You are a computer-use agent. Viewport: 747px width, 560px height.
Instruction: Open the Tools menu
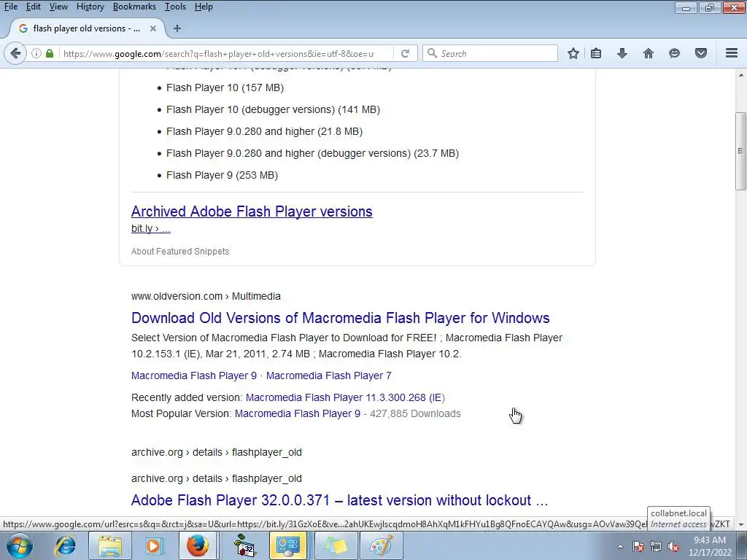[x=175, y=7]
